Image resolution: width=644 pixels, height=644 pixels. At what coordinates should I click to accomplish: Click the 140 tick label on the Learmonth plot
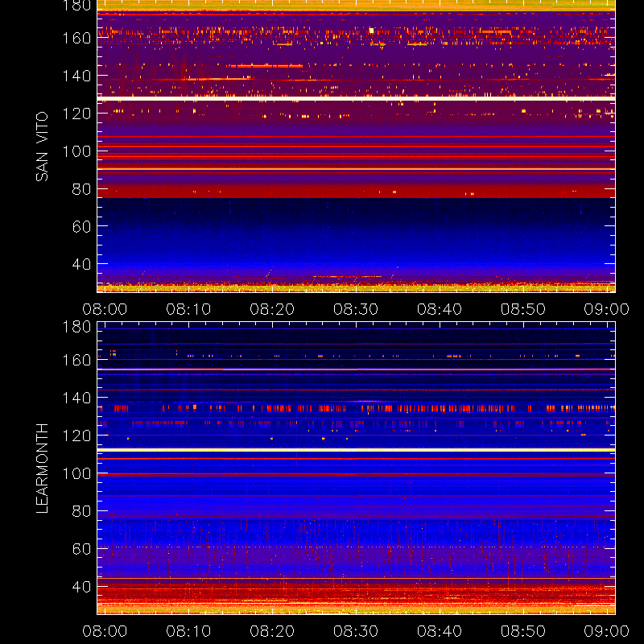76,398
